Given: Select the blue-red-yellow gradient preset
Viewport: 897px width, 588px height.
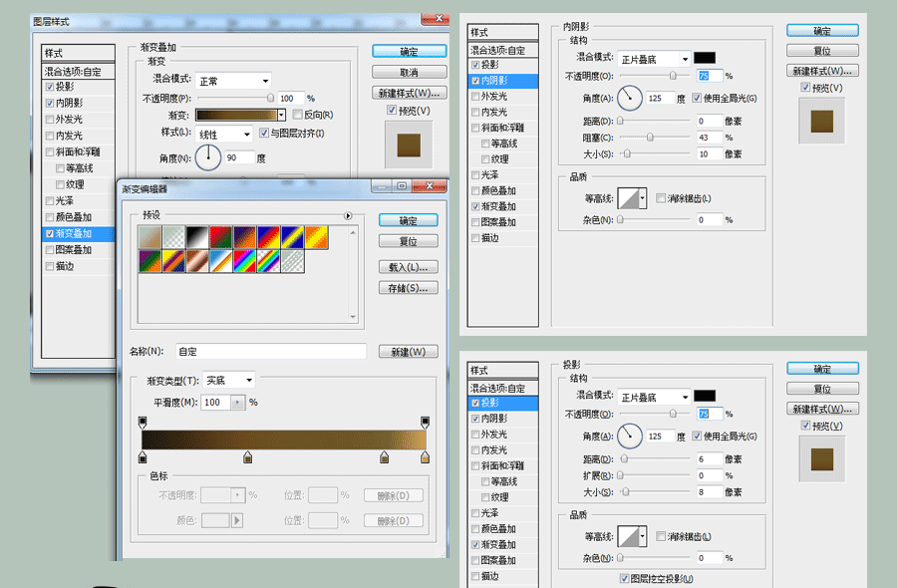Looking at the screenshot, I should (268, 237).
